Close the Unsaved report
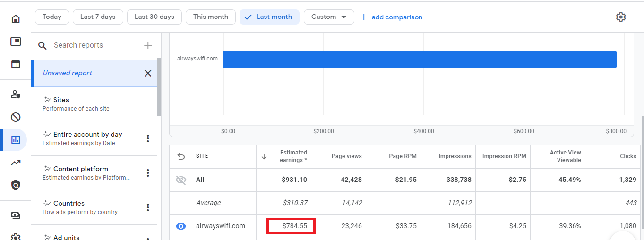The image size is (644, 240). click(148, 73)
